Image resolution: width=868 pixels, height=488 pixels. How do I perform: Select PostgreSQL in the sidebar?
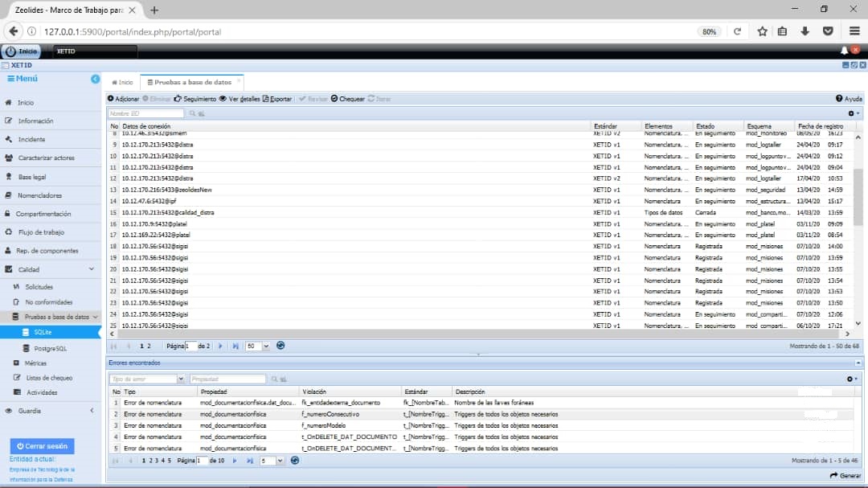(x=50, y=349)
